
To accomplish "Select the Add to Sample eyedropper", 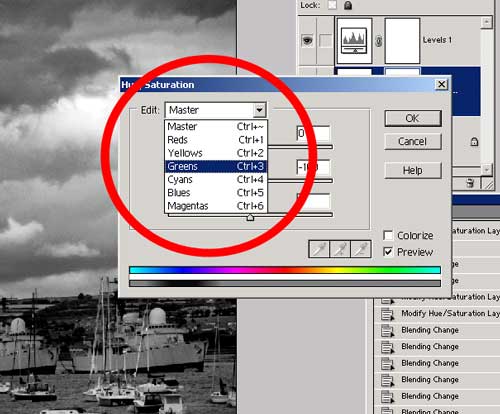I will pos(340,249).
